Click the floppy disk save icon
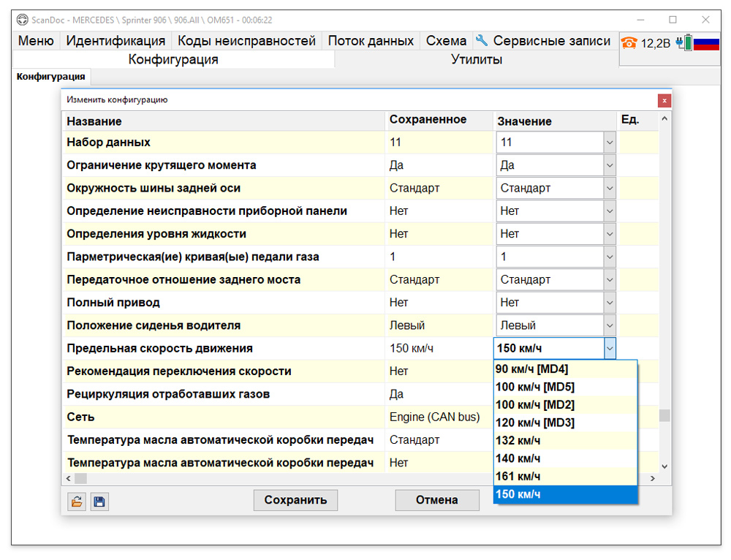Screen dimensions: 731x560 (x=99, y=502)
